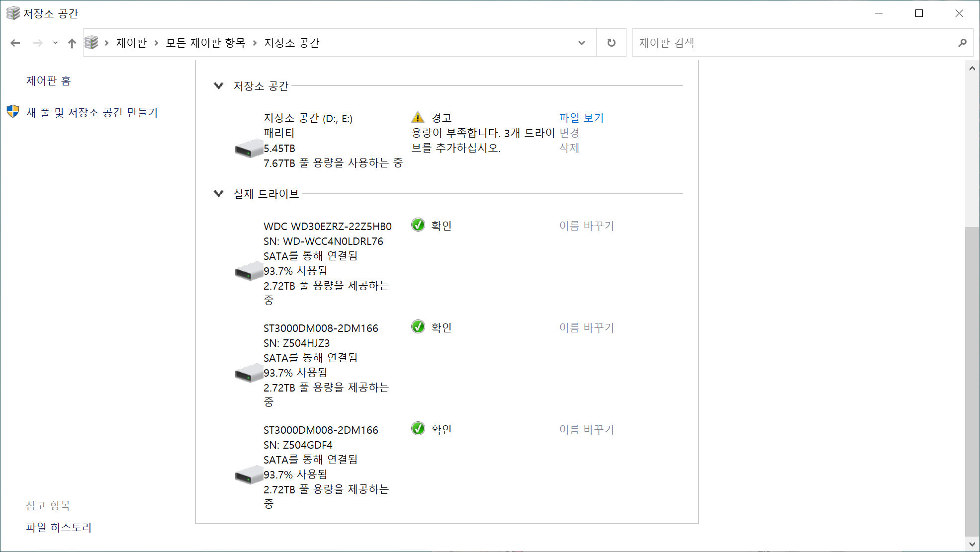Click the back navigation arrow
Screen dimensions: 980x552
tap(15, 43)
